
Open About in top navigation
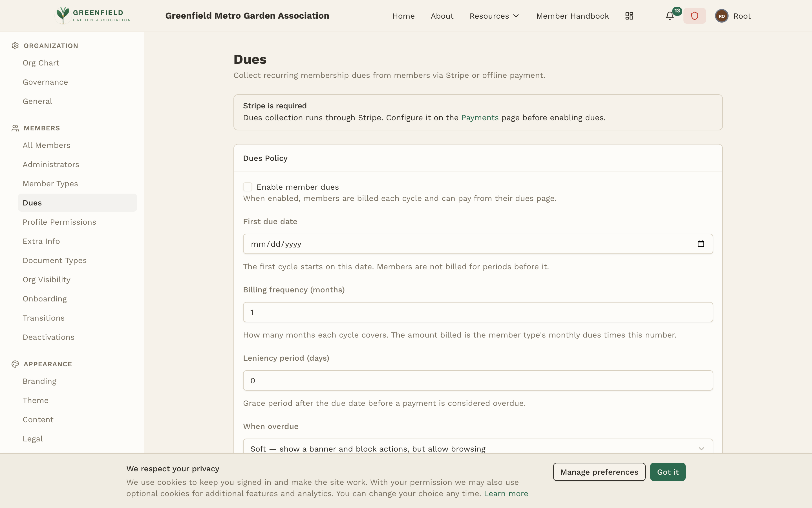(442, 16)
